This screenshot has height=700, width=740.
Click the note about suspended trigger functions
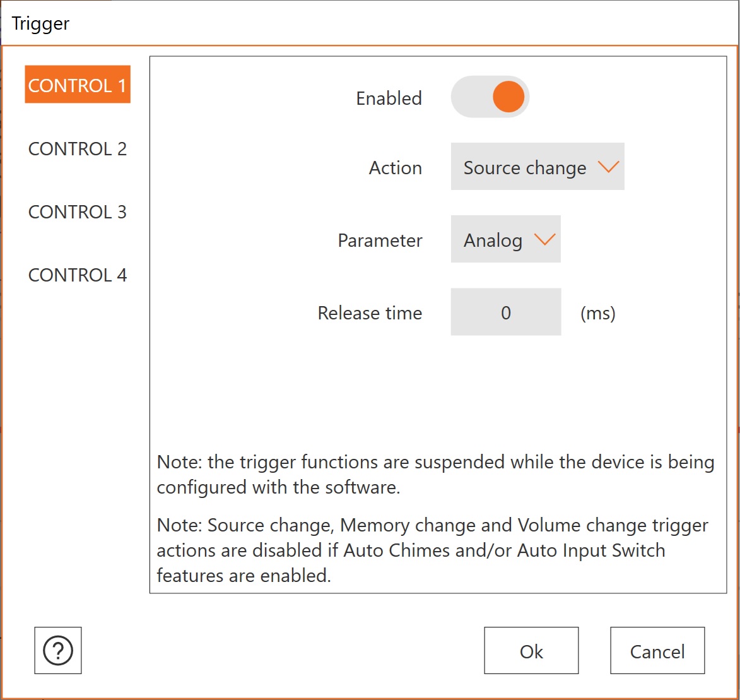pos(435,475)
